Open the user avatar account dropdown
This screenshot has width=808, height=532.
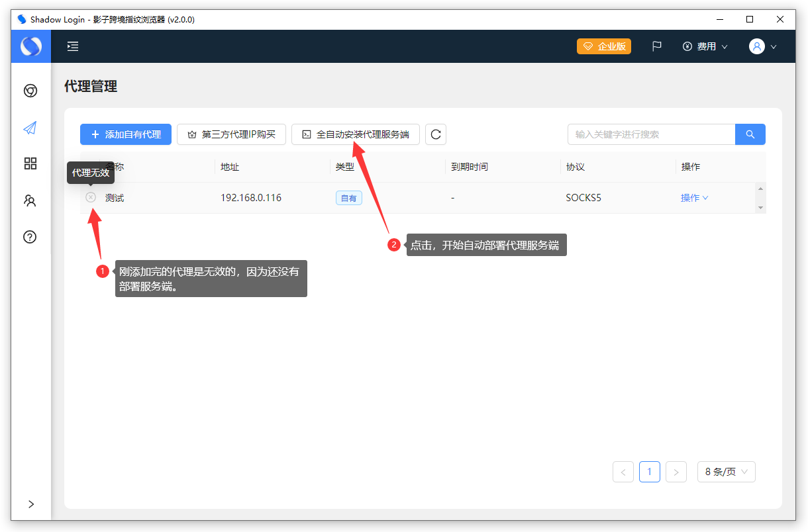tap(762, 46)
